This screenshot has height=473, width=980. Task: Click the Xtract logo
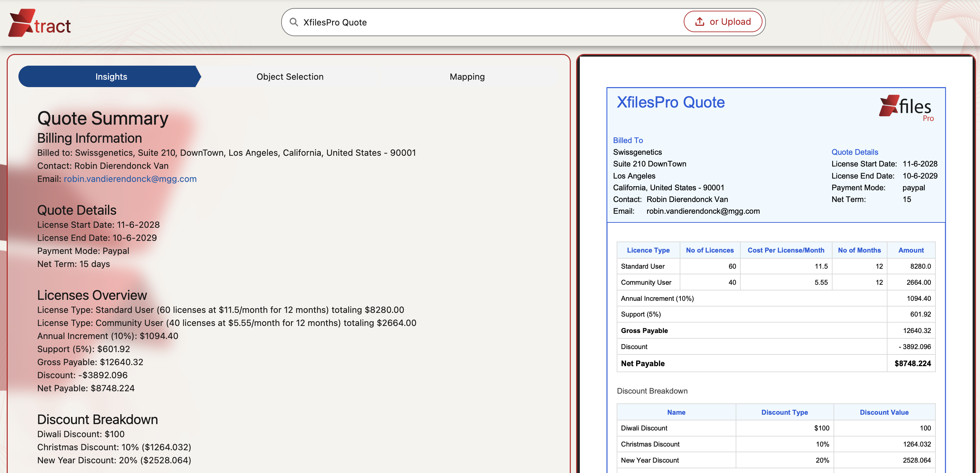40,23
